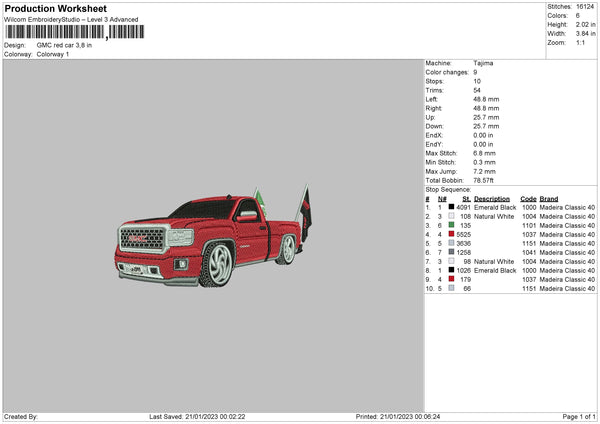
Task: Click the 'Brand' column header
Action: pyautogui.click(x=549, y=199)
